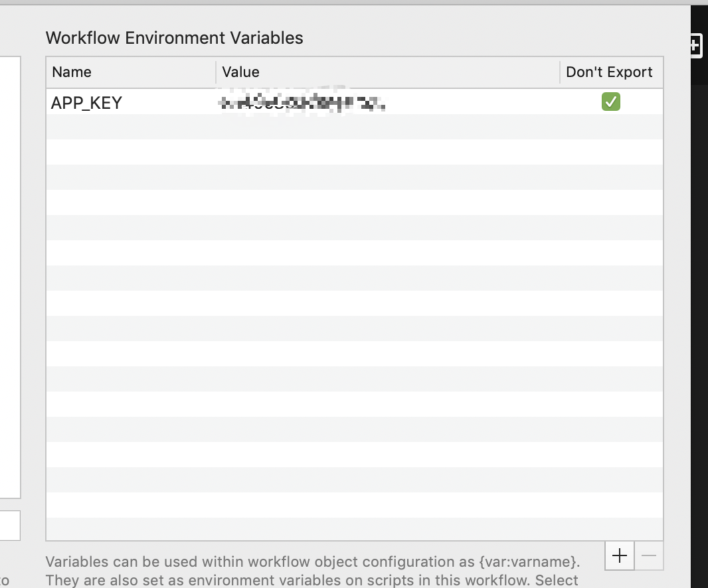Image resolution: width=708 pixels, height=588 pixels.
Task: Click the plus icon below the variables table
Action: point(619,555)
